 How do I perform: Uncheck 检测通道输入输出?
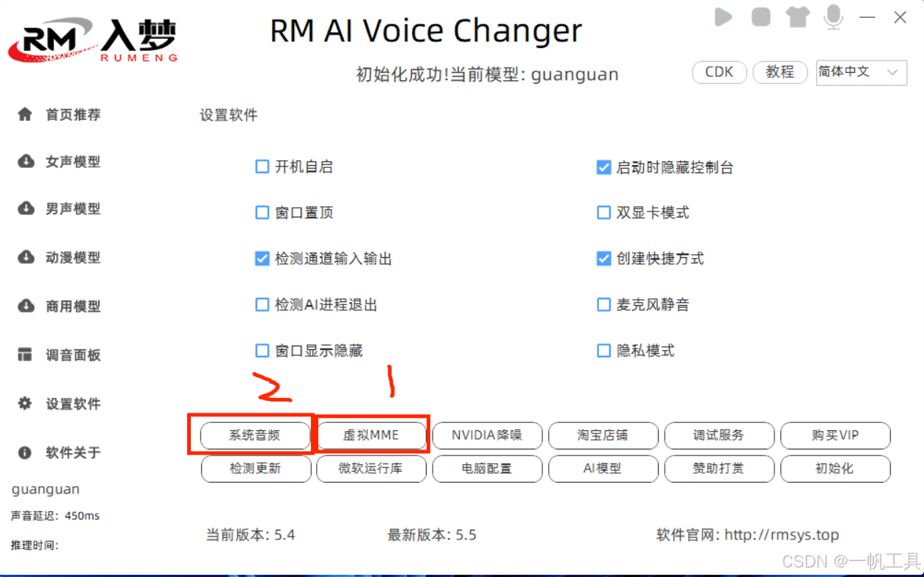pos(262,259)
